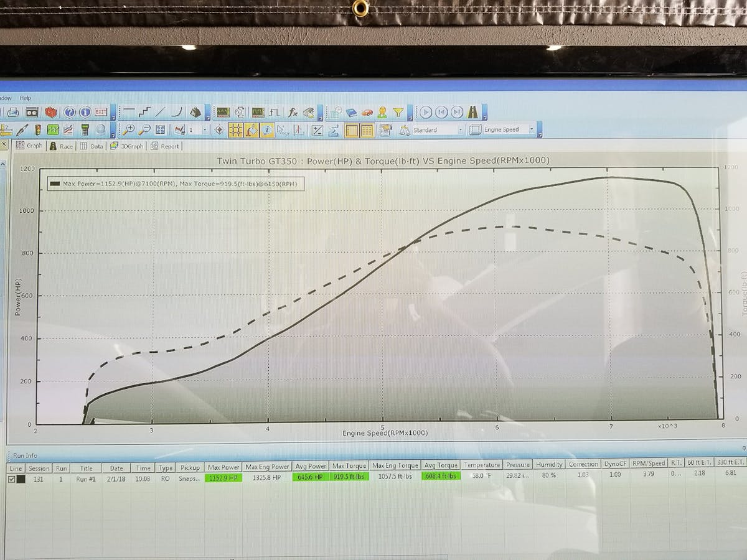The image size is (747, 560).
Task: Open the Standard correction dropdown
Action: [461, 130]
